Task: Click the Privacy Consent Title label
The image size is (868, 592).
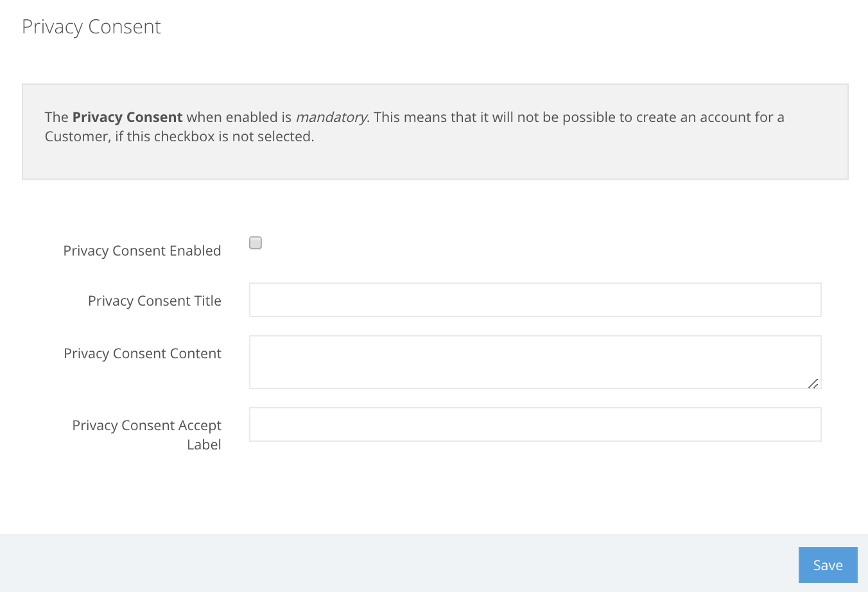Action: (154, 300)
